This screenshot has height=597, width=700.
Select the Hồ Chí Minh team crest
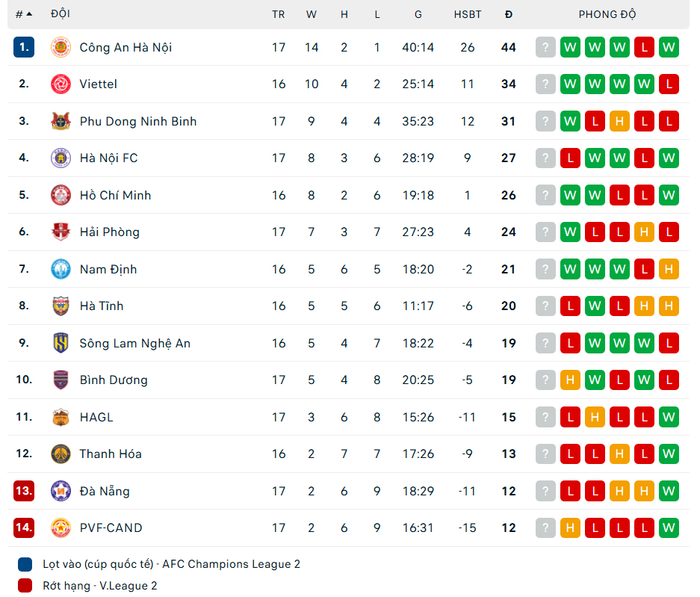click(x=61, y=195)
